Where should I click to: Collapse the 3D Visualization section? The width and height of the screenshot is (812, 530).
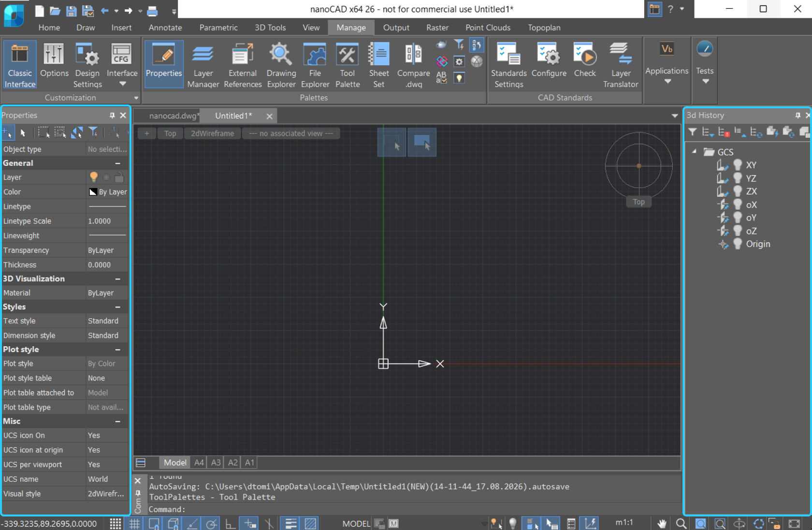point(118,279)
